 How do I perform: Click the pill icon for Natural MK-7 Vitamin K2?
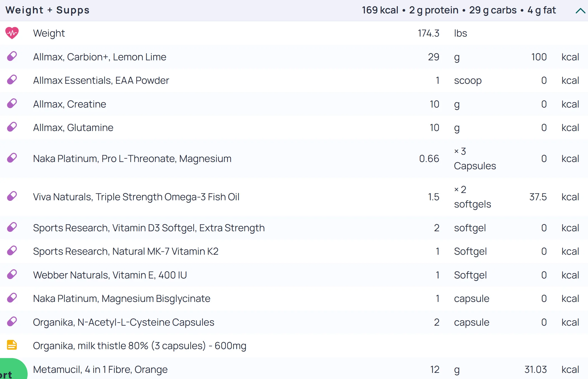[12, 251]
